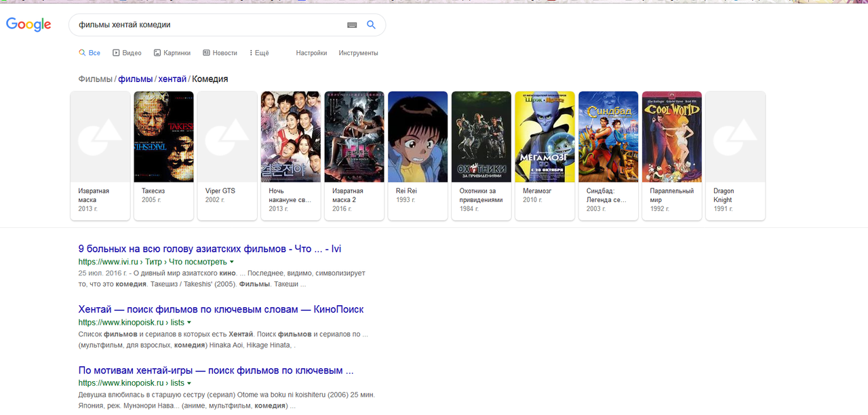This screenshot has height=415, width=868.
Task: Open the 'Viper GTS' 2002 card
Action: [x=227, y=156]
